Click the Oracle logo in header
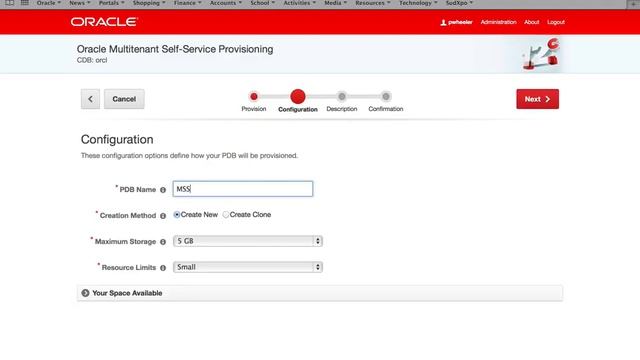640x360 pixels. (104, 22)
